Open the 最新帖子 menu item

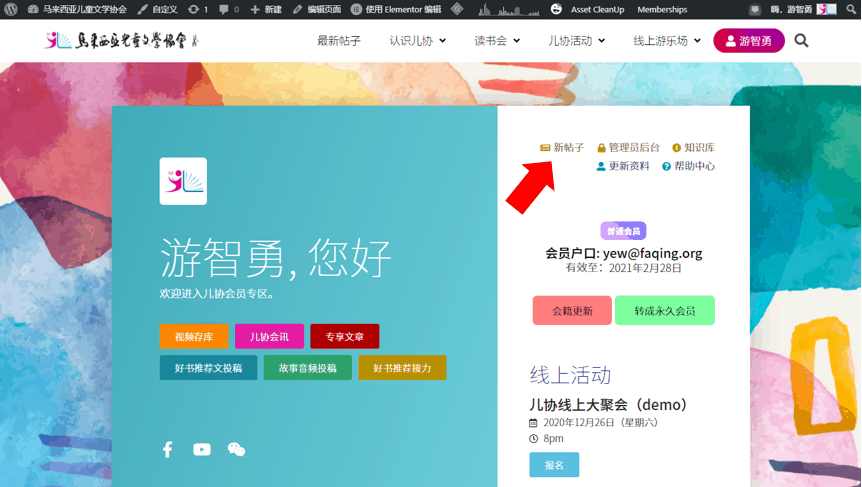point(339,41)
